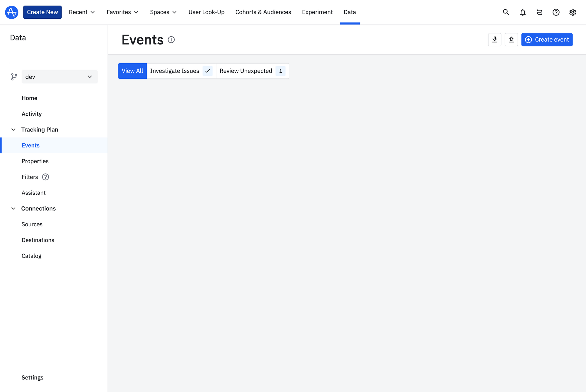Open settings gear icon
Image resolution: width=586 pixels, height=392 pixels.
click(573, 12)
